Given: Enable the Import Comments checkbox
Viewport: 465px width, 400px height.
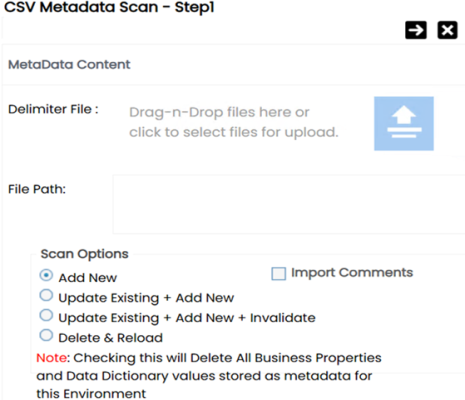Looking at the screenshot, I should pos(279,274).
